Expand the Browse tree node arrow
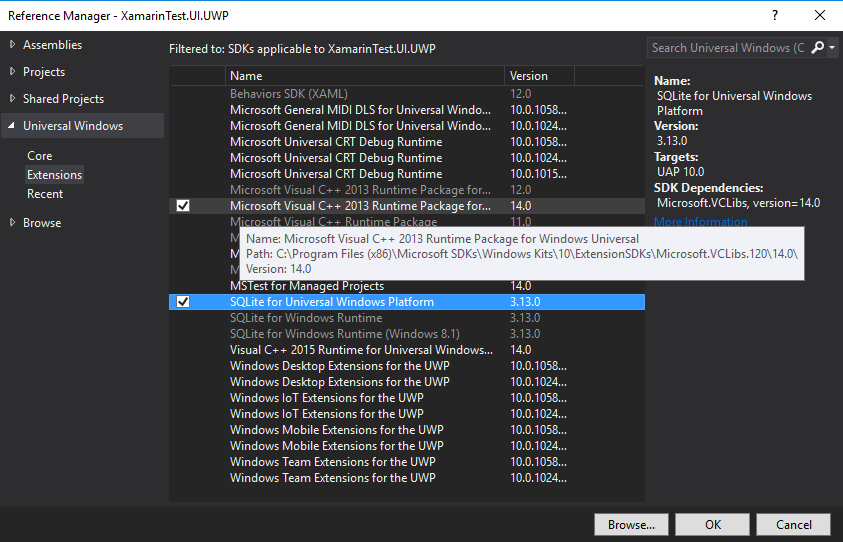This screenshot has height=542, width=843. tap(12, 223)
